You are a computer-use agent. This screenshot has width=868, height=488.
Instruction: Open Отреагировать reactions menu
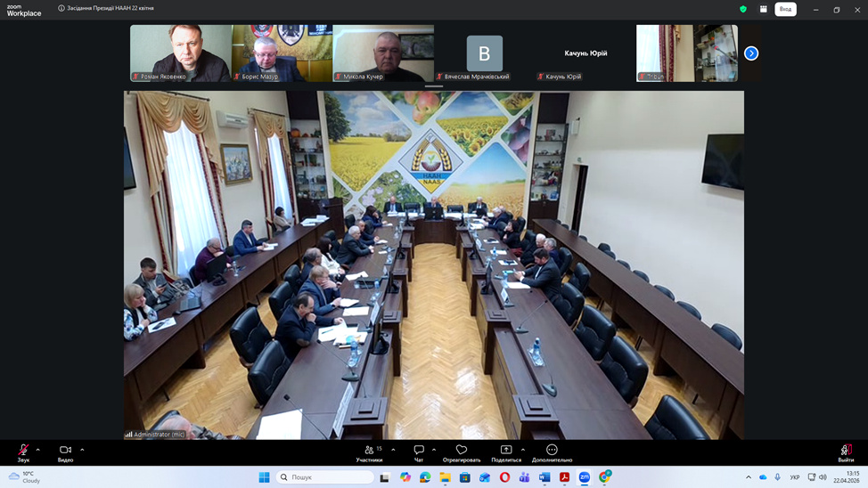(x=461, y=451)
